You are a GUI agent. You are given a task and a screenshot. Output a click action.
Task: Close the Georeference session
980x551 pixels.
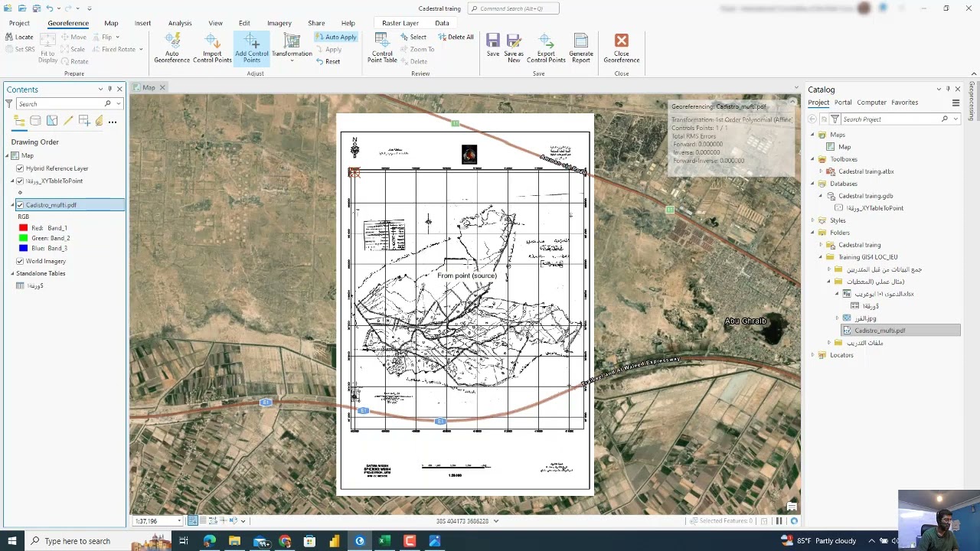click(621, 48)
